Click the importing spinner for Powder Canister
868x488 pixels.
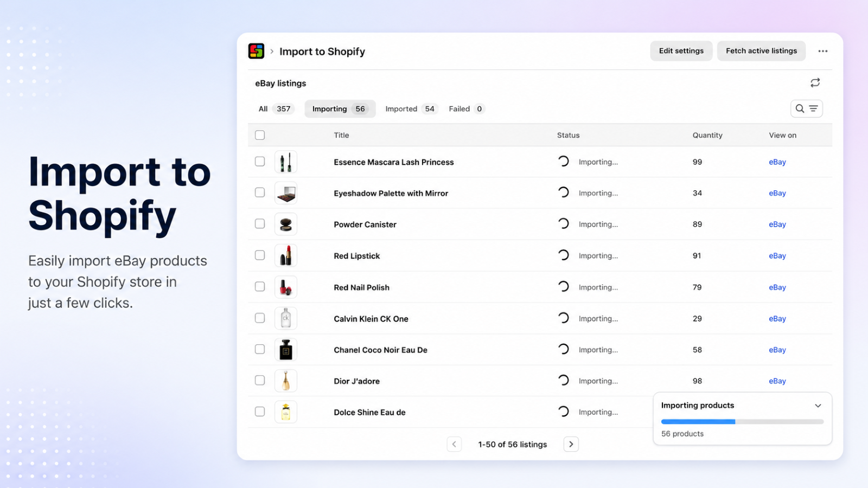click(564, 223)
